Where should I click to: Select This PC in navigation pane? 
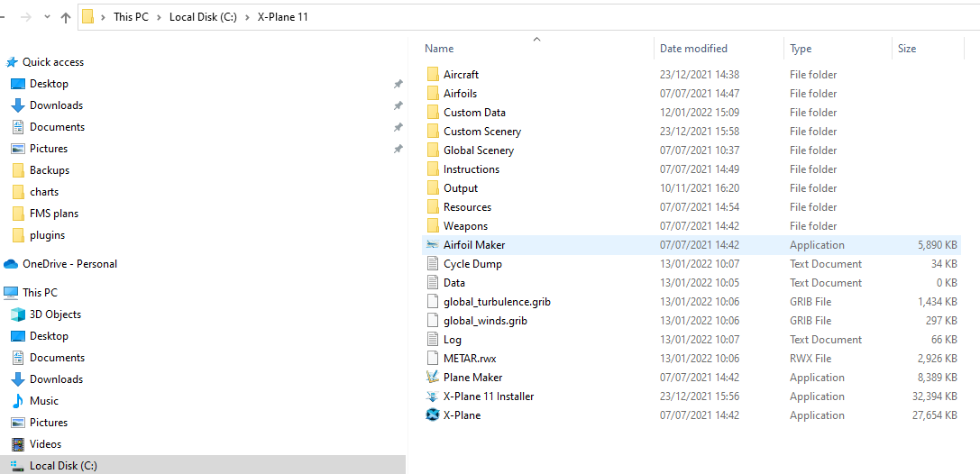coord(40,292)
